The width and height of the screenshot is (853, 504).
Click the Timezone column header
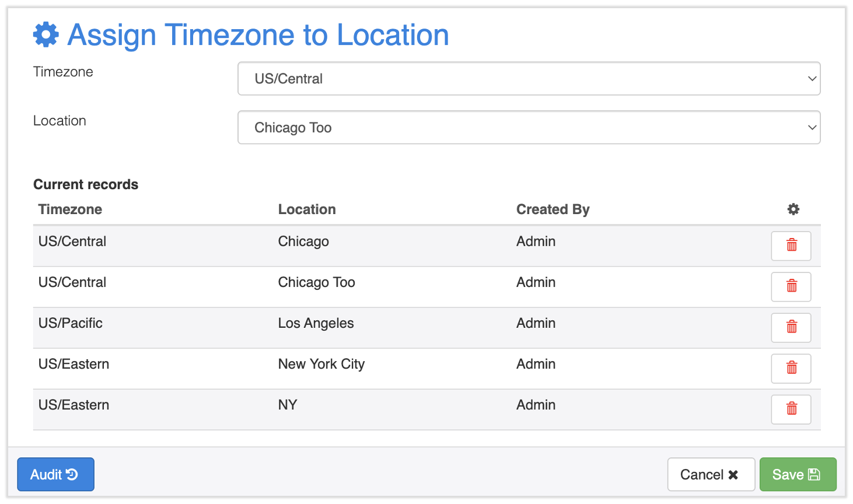click(70, 209)
